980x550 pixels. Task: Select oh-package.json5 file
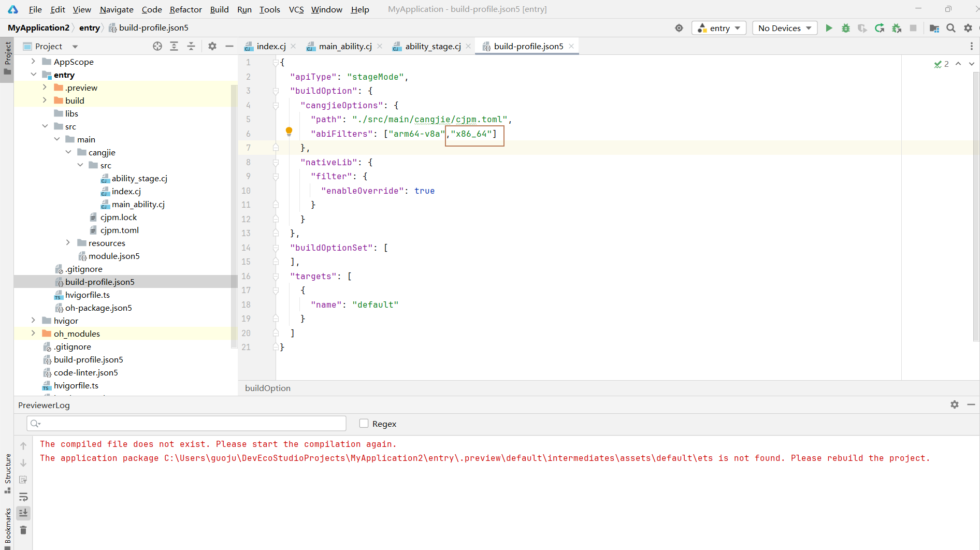tap(98, 308)
